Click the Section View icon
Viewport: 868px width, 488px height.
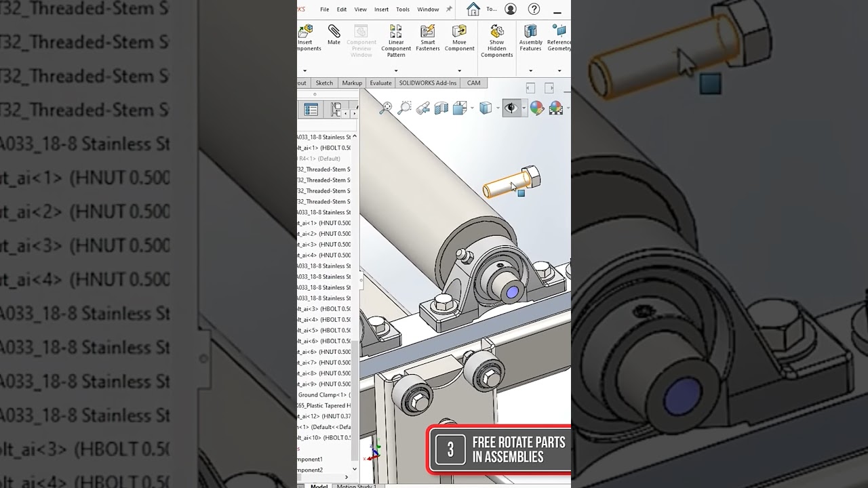point(441,108)
